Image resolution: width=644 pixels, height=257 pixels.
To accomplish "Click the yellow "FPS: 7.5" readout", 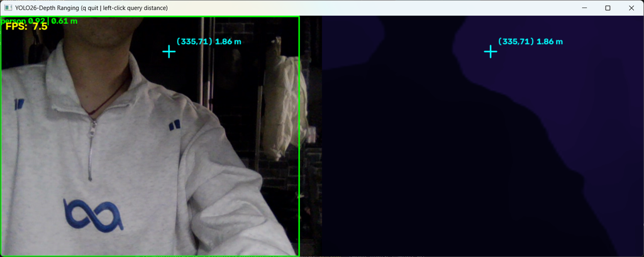I will click(26, 26).
